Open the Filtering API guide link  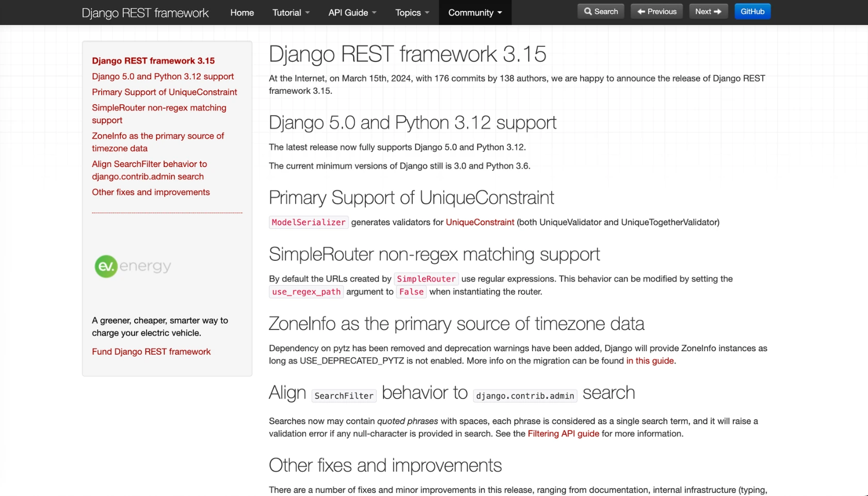(563, 434)
